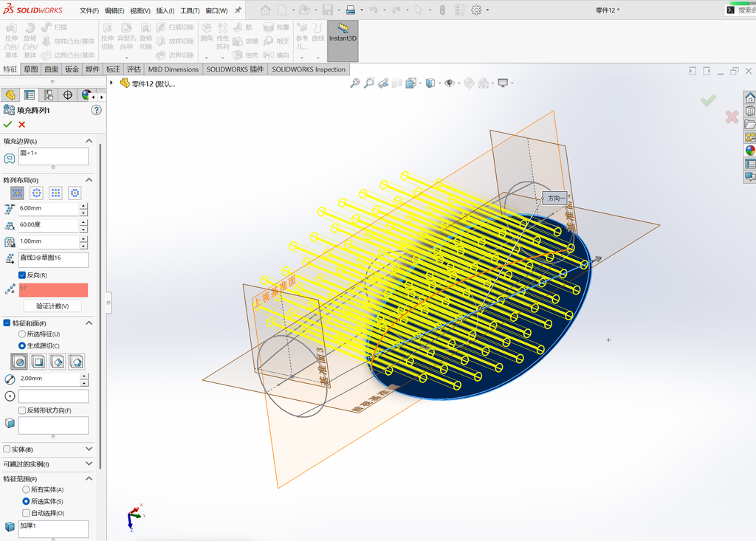This screenshot has width=756, height=541.
Task: Open the DimXpertManager crosshair tab icon
Action: pyautogui.click(x=67, y=95)
